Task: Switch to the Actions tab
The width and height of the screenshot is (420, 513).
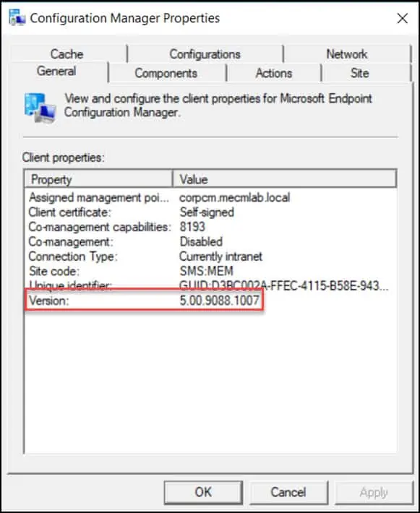Action: pyautogui.click(x=274, y=73)
